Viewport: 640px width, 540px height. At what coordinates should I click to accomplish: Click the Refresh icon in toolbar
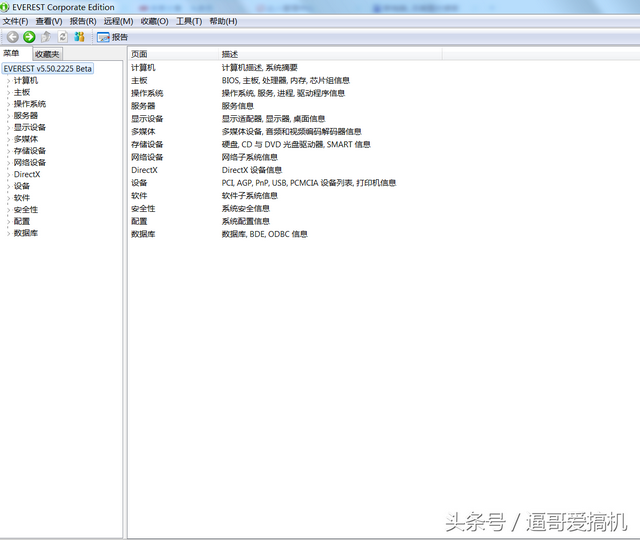[x=62, y=37]
